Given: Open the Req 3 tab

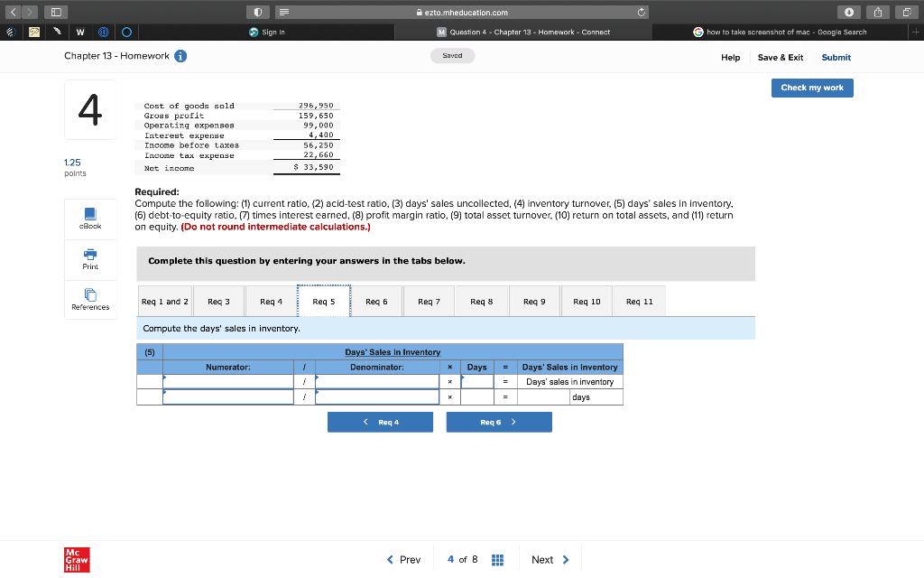Looking at the screenshot, I should pyautogui.click(x=218, y=302).
